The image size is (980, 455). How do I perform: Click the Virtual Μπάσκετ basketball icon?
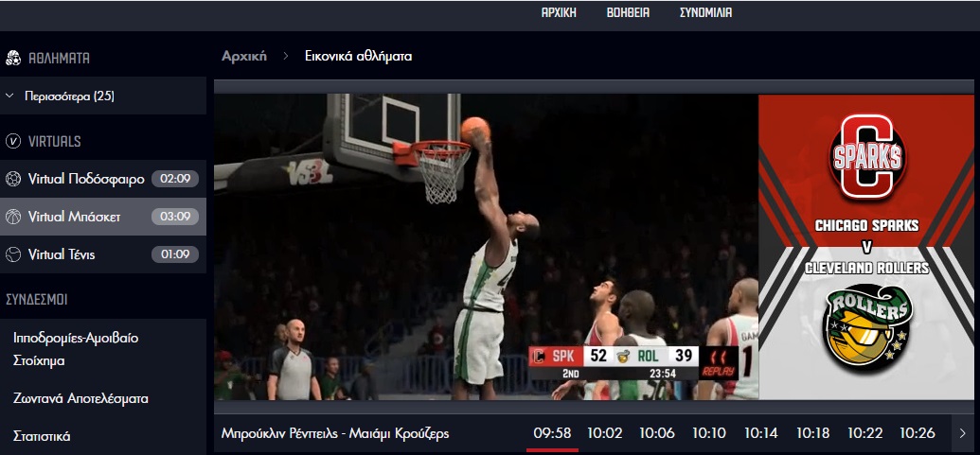tap(13, 217)
